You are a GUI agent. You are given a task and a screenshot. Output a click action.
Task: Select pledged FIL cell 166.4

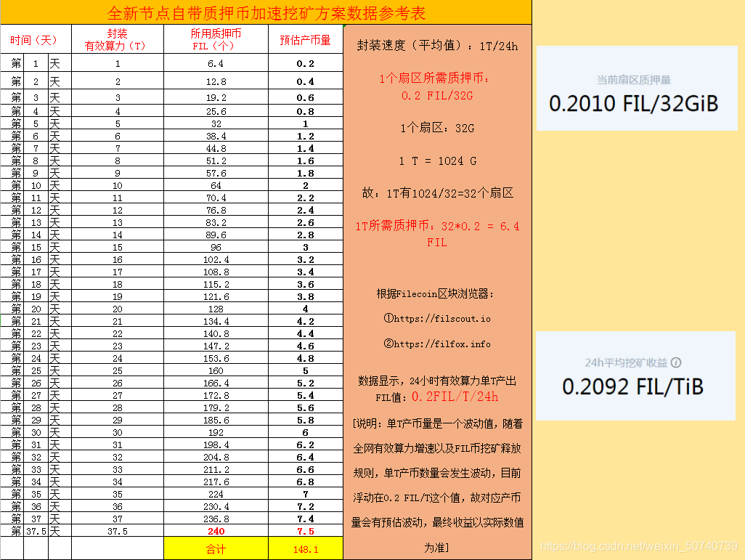(x=216, y=384)
